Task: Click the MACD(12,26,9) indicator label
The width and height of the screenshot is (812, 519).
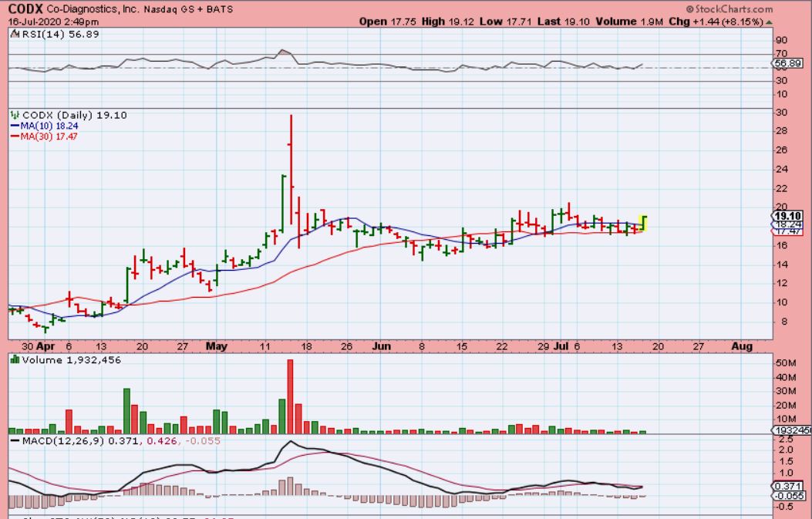Action: point(63,441)
